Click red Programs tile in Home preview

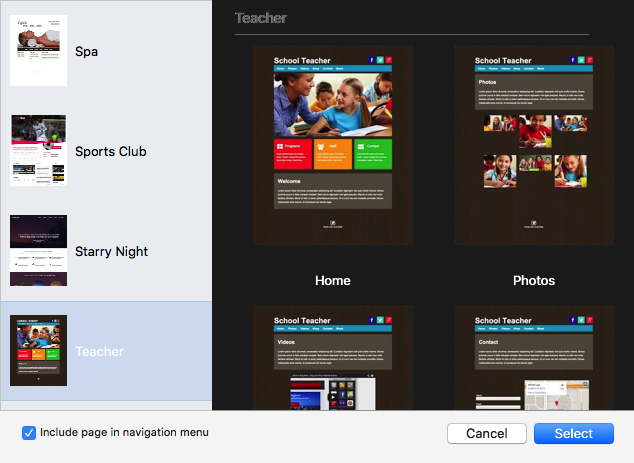click(293, 154)
